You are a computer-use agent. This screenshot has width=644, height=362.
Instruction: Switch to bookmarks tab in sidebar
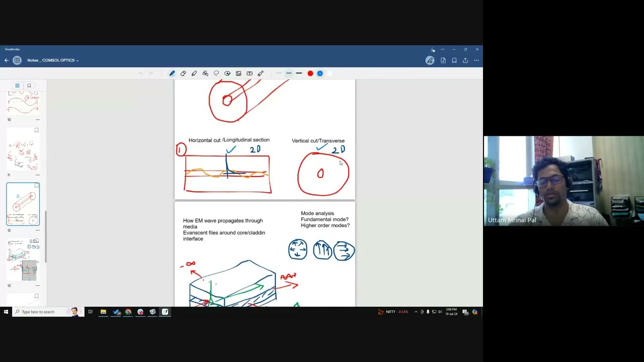tap(29, 85)
